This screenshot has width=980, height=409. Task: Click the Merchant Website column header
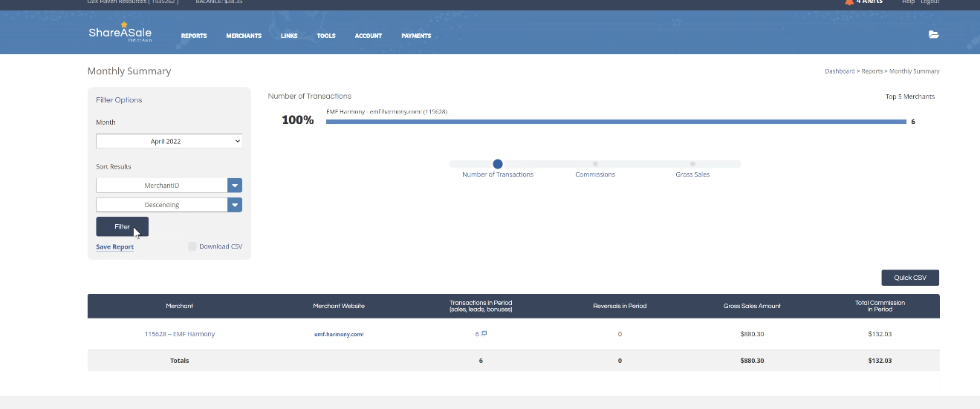pos(339,306)
